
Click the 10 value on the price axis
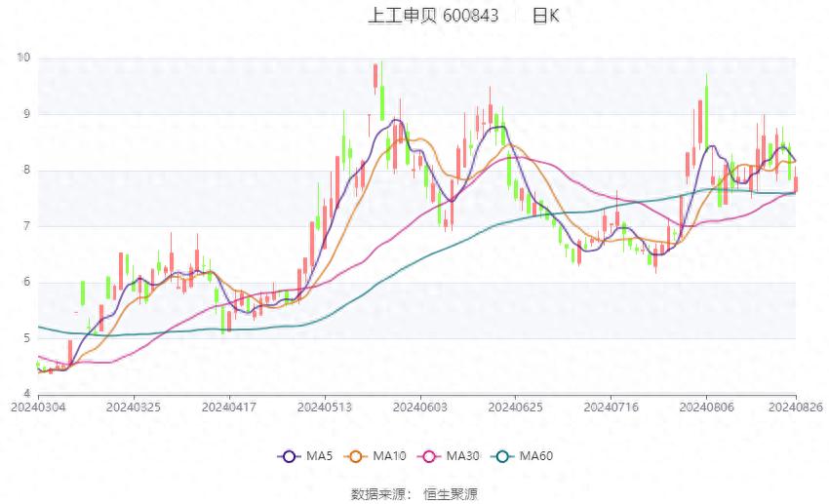click(23, 58)
